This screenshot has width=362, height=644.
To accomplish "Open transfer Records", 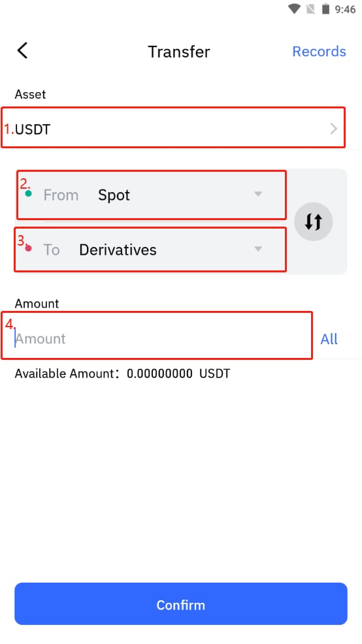I will [319, 52].
